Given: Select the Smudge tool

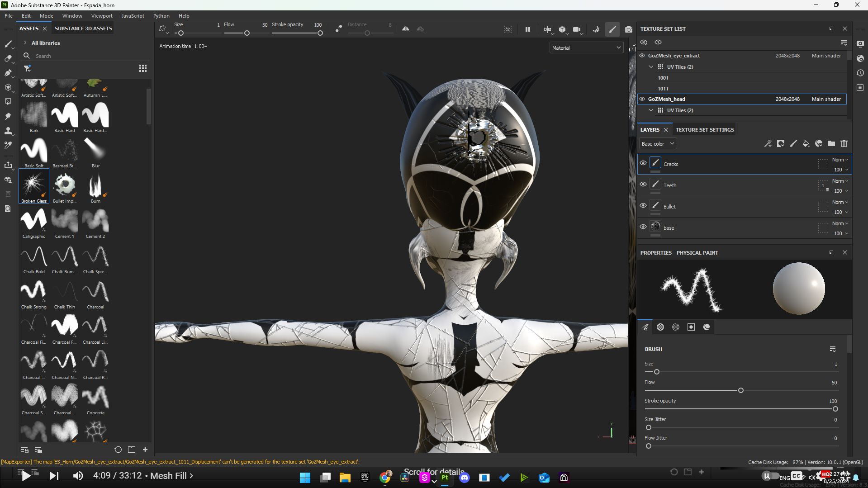Looking at the screenshot, I should click(8, 116).
